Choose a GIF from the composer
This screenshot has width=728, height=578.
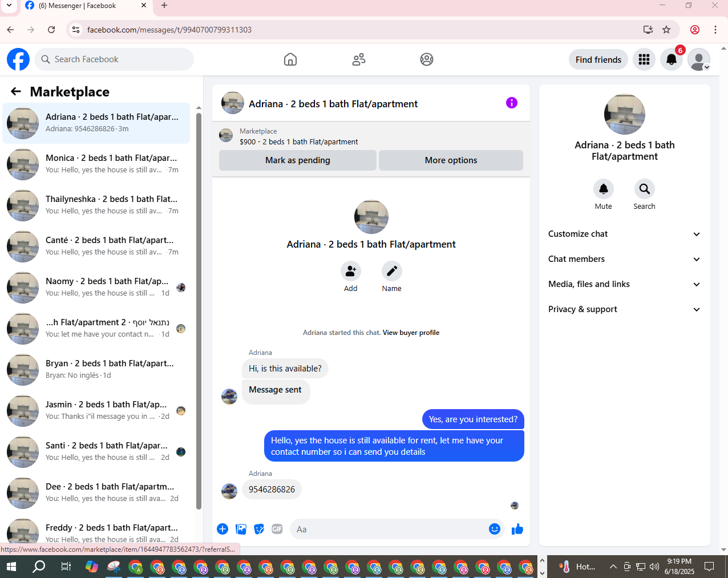pos(277,529)
